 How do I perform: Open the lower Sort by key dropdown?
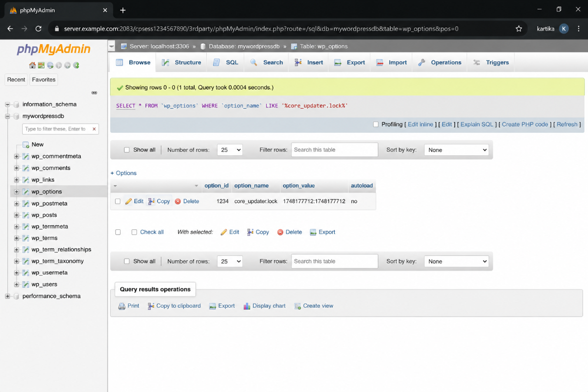[457, 262]
